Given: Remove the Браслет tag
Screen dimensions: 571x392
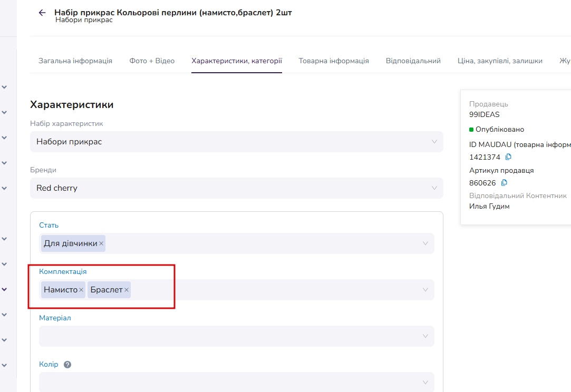Looking at the screenshot, I should (x=127, y=290).
